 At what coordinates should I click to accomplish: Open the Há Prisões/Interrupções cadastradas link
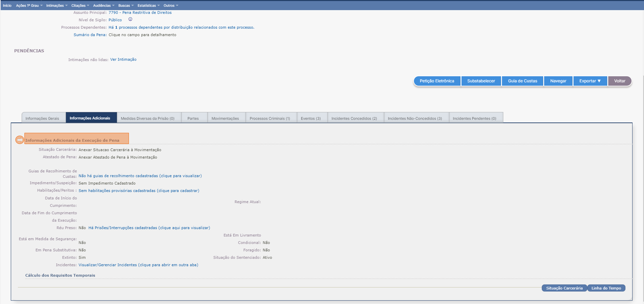point(149,228)
